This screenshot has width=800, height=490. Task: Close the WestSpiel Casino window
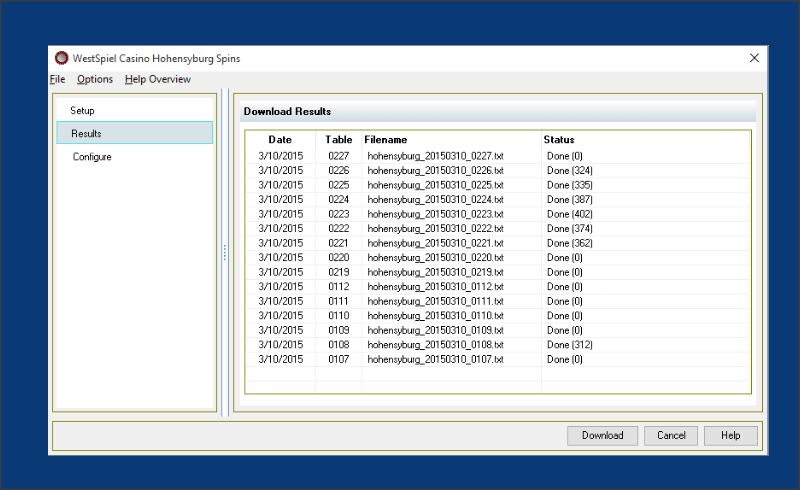click(x=754, y=58)
